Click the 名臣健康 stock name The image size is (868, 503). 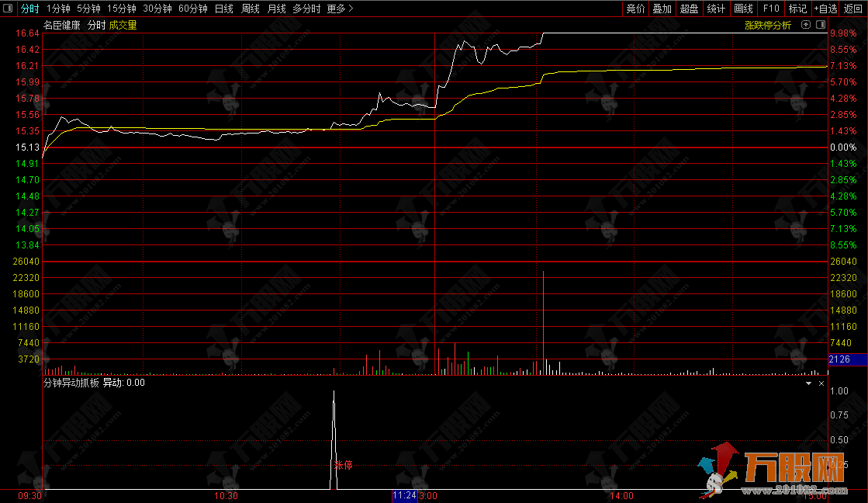[62, 26]
